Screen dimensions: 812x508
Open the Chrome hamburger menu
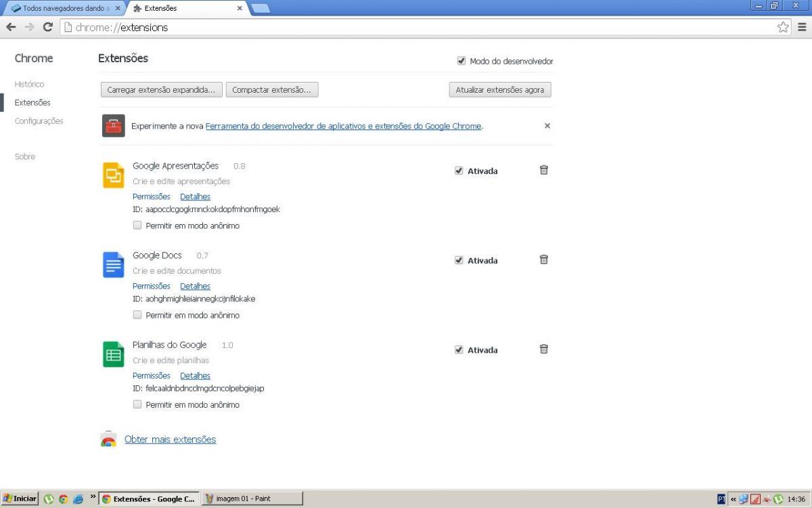803,27
